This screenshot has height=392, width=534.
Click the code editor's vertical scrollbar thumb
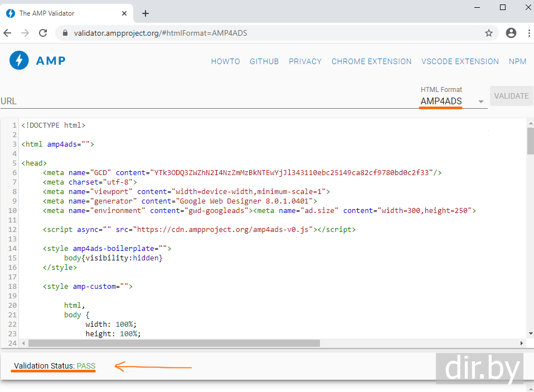click(x=530, y=141)
